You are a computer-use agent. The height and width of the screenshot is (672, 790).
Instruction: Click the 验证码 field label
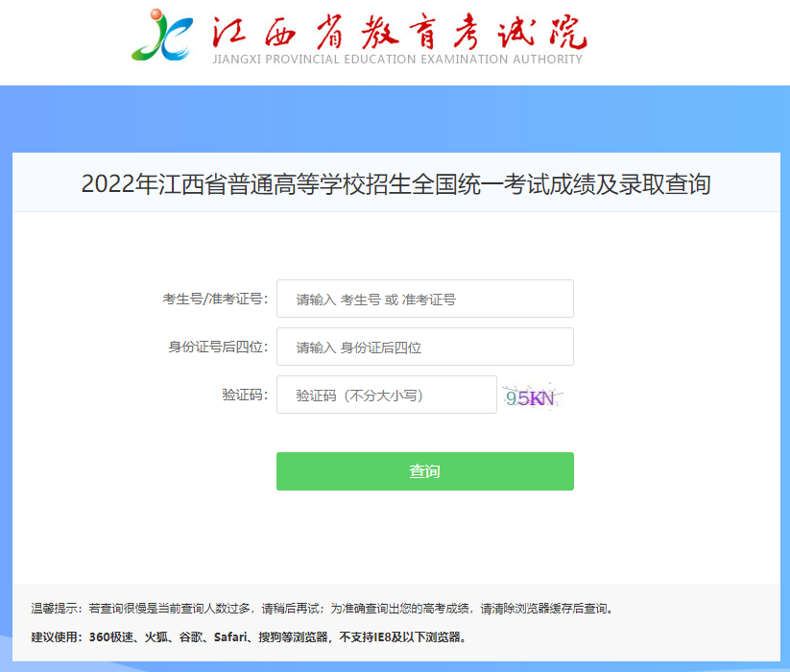(245, 395)
